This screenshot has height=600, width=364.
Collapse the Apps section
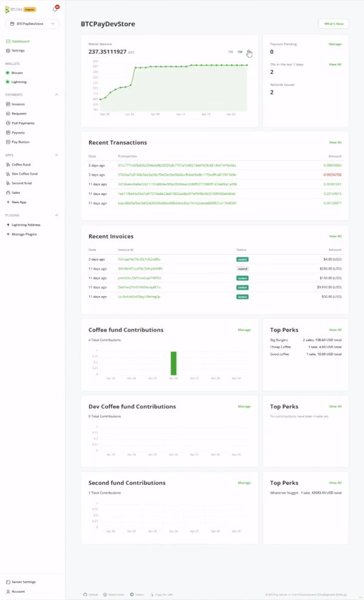[56, 155]
